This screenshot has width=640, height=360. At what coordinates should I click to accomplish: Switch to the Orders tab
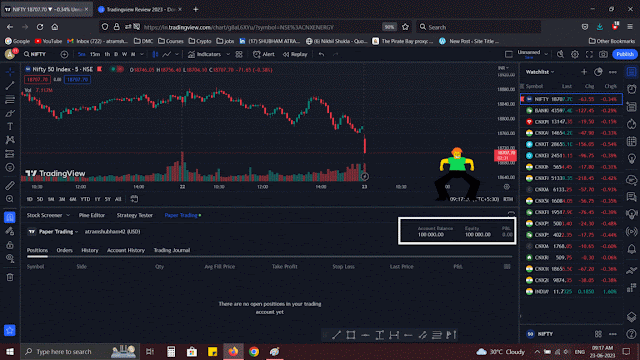point(64,250)
